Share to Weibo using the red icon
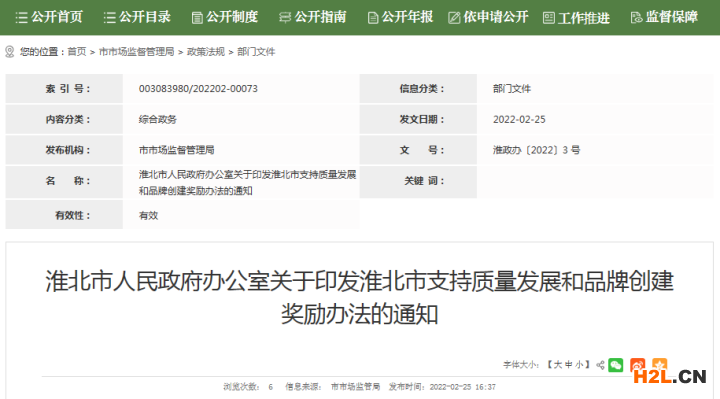 click(x=637, y=365)
